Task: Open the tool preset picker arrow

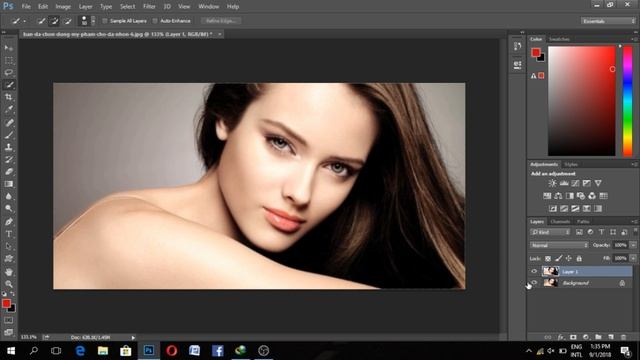Action: click(x=24, y=21)
